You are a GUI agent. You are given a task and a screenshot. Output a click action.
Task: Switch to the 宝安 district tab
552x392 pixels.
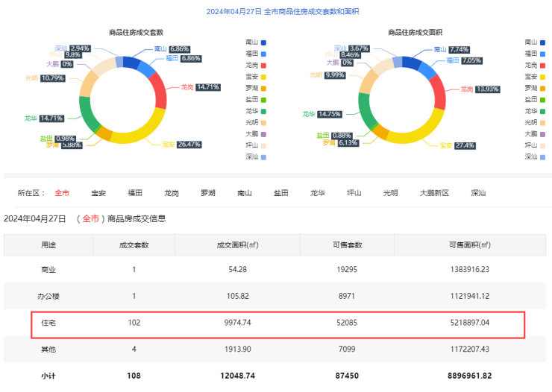point(98,193)
